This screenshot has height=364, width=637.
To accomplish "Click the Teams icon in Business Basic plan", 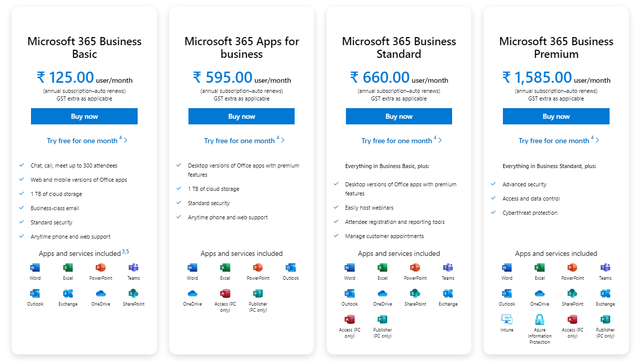I will (x=134, y=268).
